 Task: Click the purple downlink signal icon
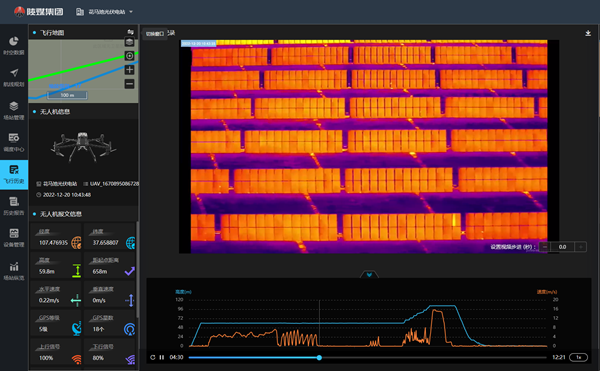pyautogui.click(x=130, y=359)
